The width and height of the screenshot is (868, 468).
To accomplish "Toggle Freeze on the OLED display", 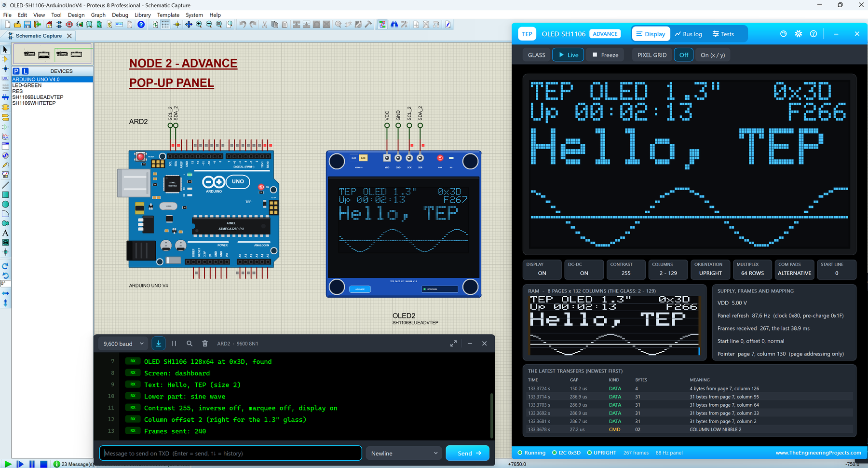I will coord(605,55).
